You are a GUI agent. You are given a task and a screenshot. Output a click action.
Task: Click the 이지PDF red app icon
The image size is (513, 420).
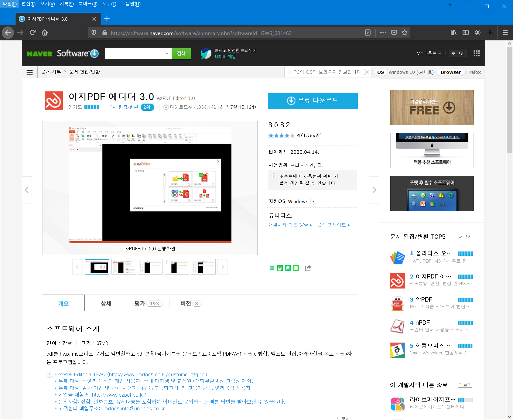54,101
